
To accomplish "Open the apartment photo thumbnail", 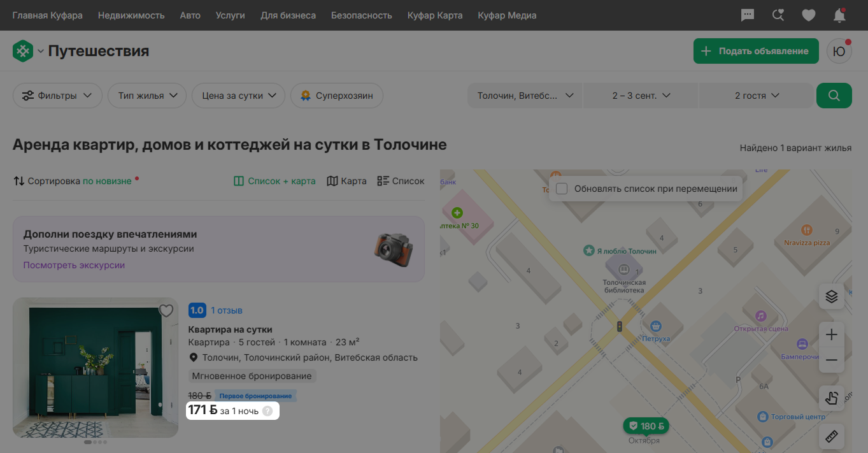I will [x=96, y=368].
